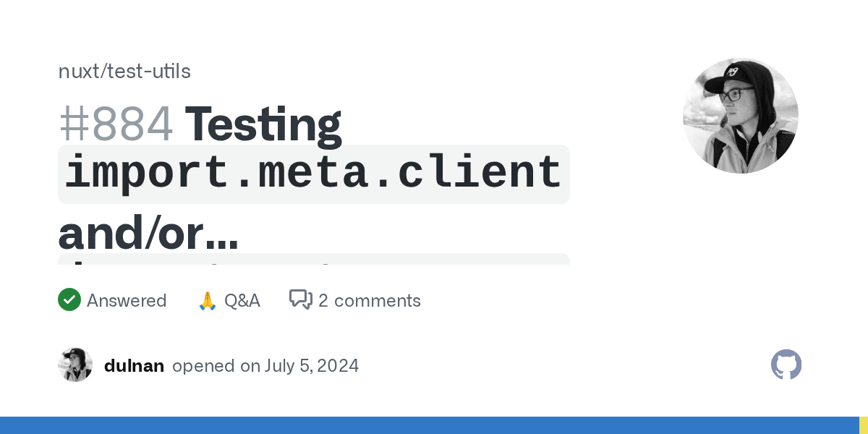The height and width of the screenshot is (434, 868).
Task: Click the GitHub Octocat logo
Action: tap(786, 365)
